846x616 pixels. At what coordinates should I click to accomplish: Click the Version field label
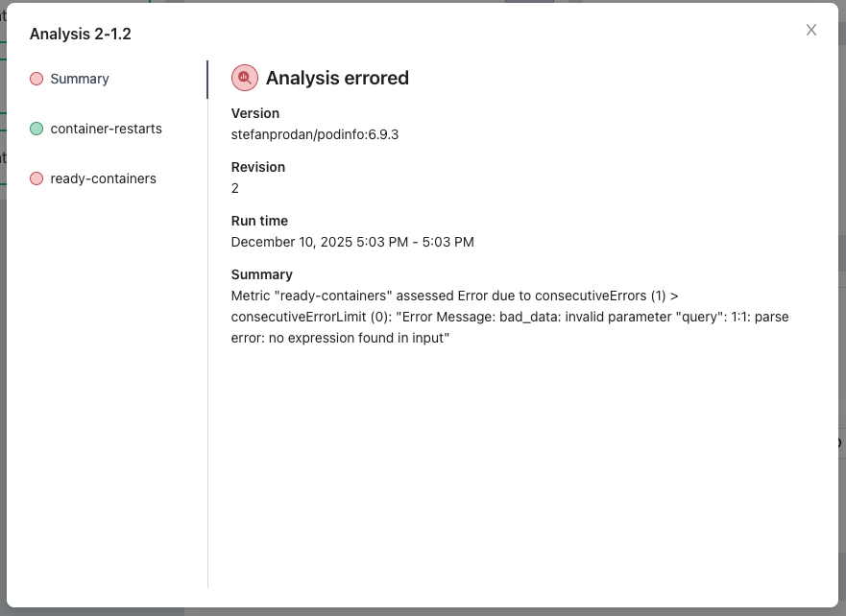255,113
